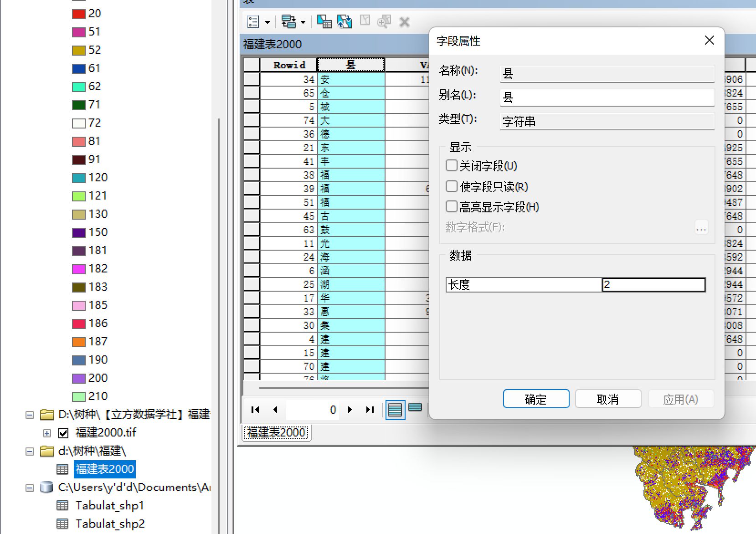Click the 别名 input field
This screenshot has width=756, height=534.
pos(607,97)
